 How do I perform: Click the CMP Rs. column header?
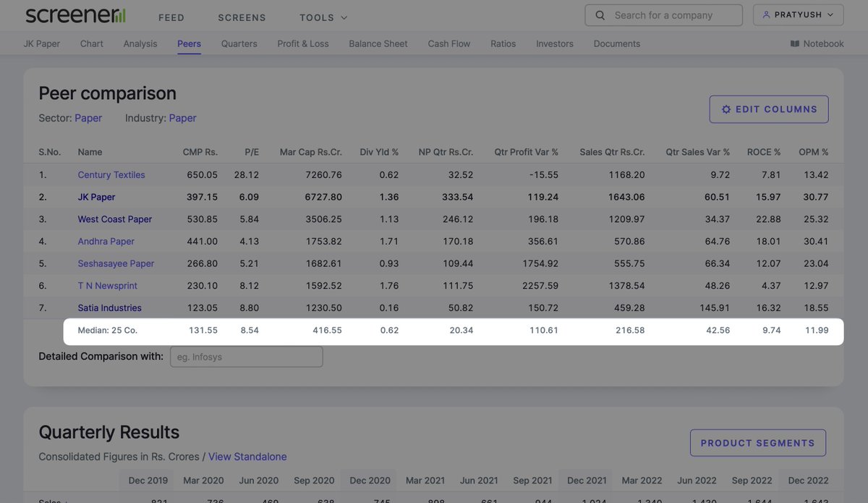point(200,152)
